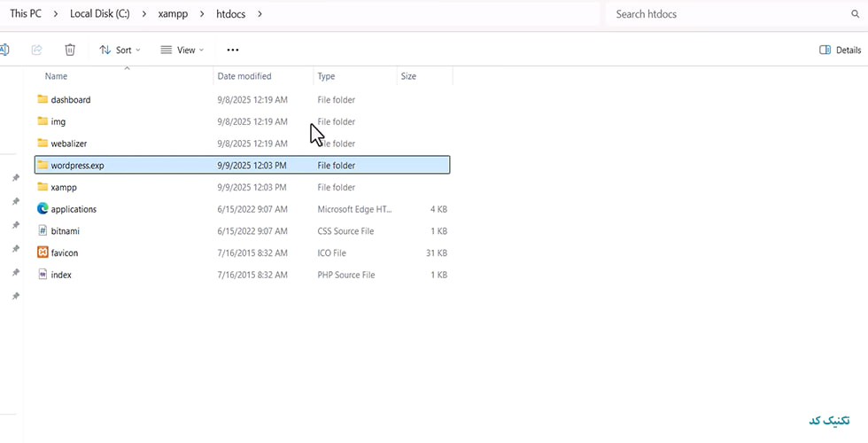Click the file name index
The width and height of the screenshot is (868, 443).
pos(61,275)
